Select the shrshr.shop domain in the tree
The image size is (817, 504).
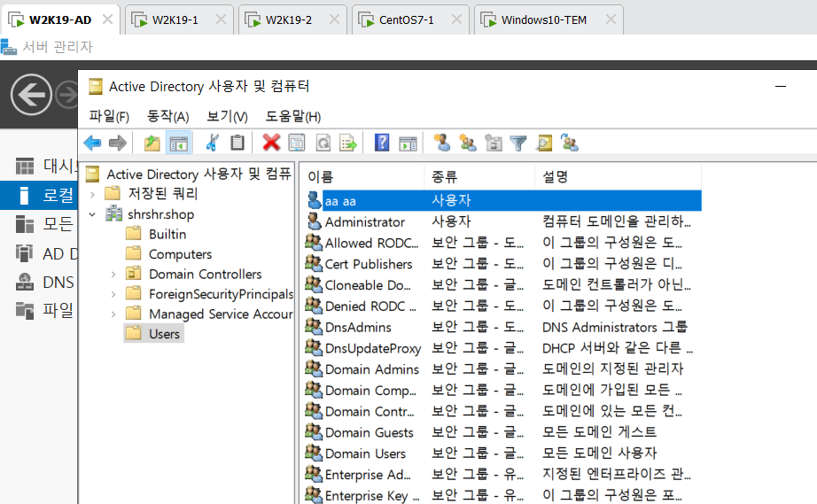click(160, 214)
